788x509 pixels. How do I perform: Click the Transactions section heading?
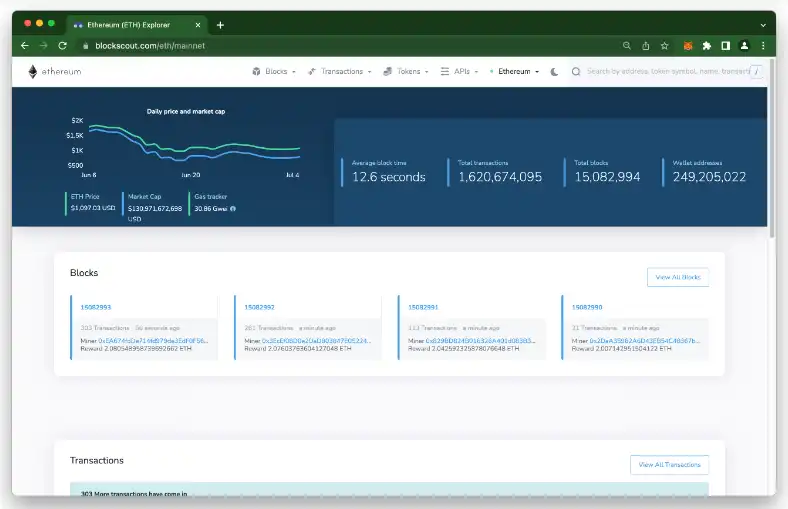coord(96,460)
